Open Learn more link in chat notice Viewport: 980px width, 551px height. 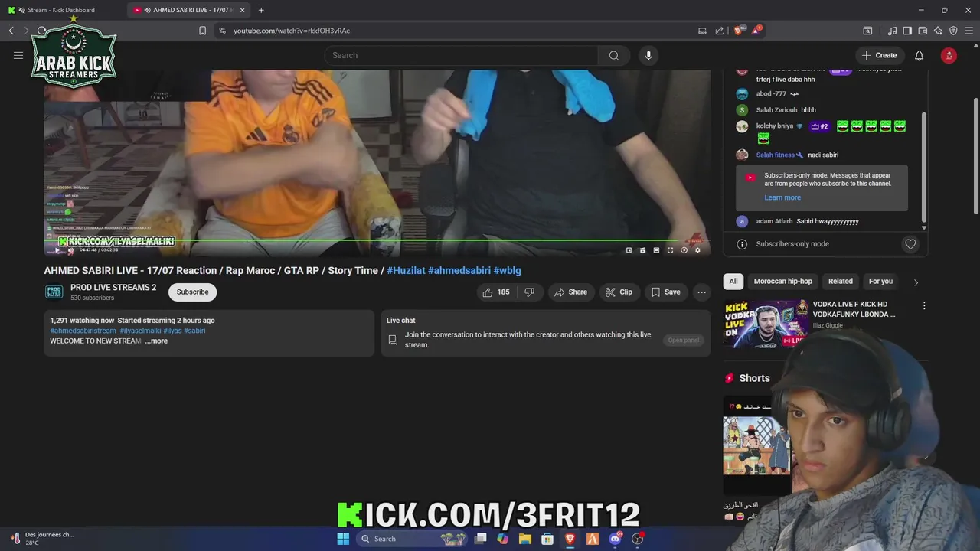pos(782,197)
